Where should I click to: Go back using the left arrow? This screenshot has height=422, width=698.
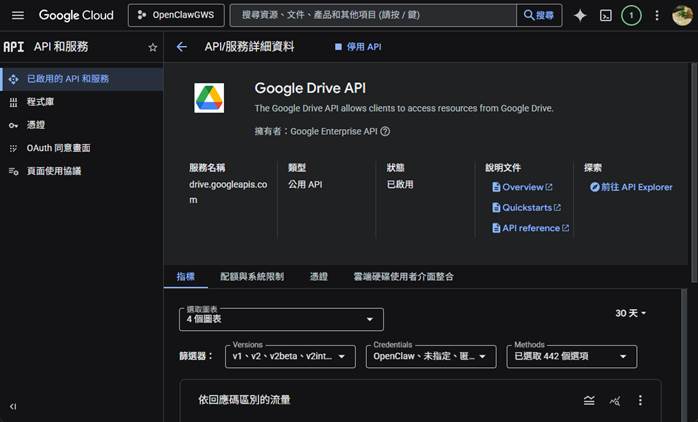[181, 47]
